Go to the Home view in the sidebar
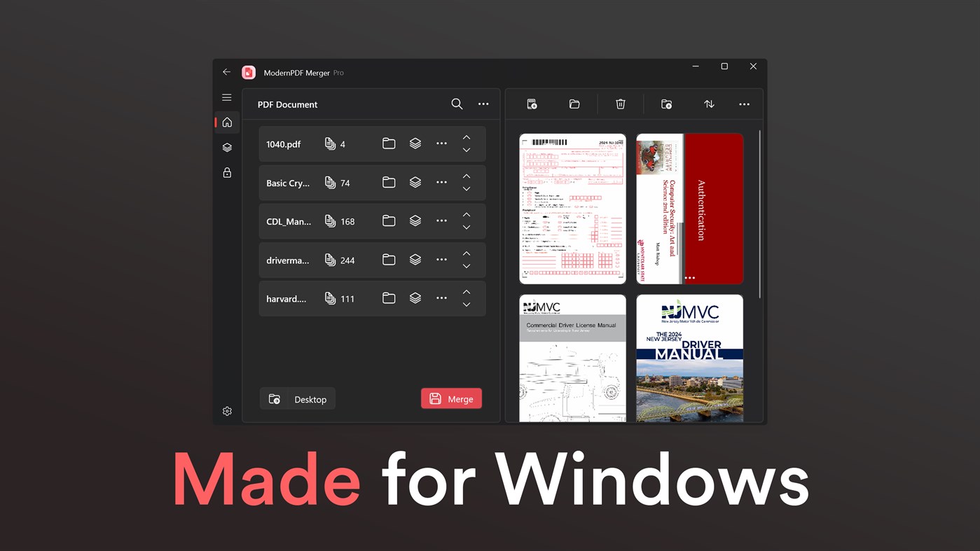Screen dimensions: 980x551 226,122
